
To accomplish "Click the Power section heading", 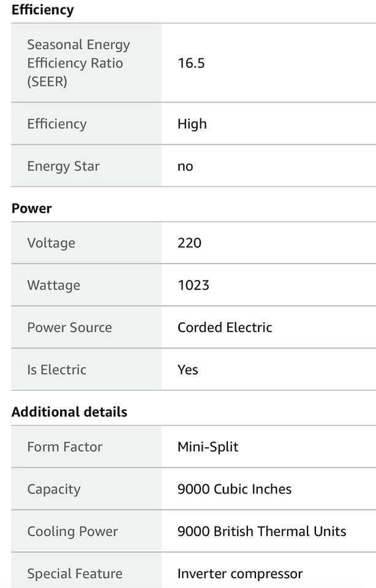I will 32,208.
